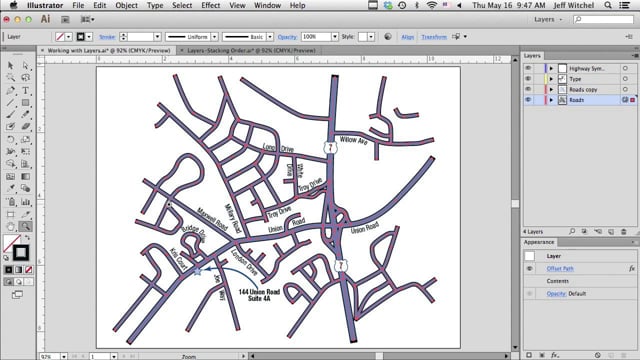The width and height of the screenshot is (640, 360).
Task: Click Clear Appearance icon
Action: click(598, 355)
